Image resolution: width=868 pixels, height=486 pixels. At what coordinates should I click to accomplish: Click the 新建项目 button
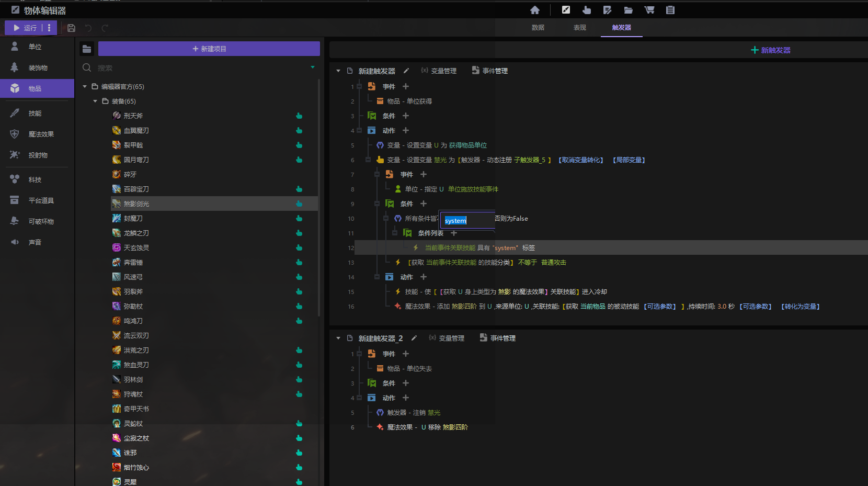(209, 49)
